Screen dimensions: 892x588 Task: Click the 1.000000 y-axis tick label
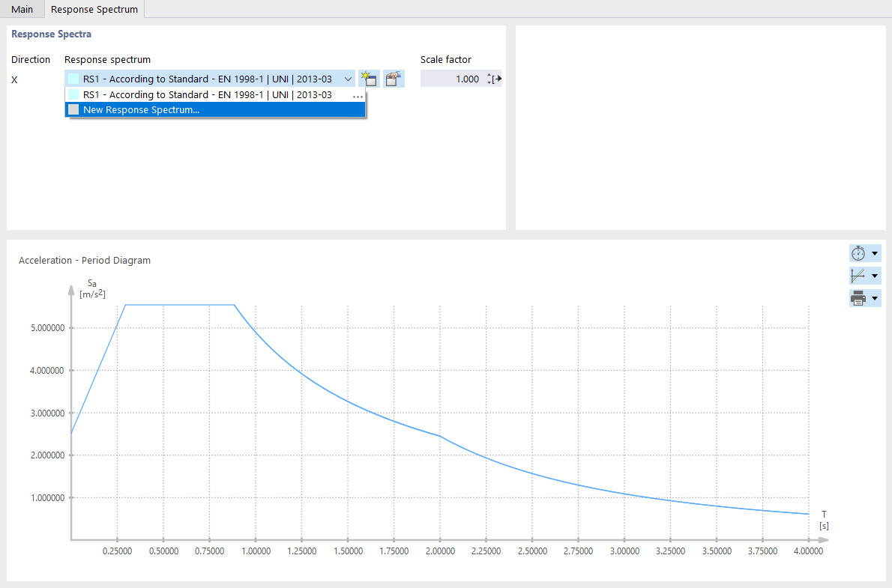[x=48, y=497]
